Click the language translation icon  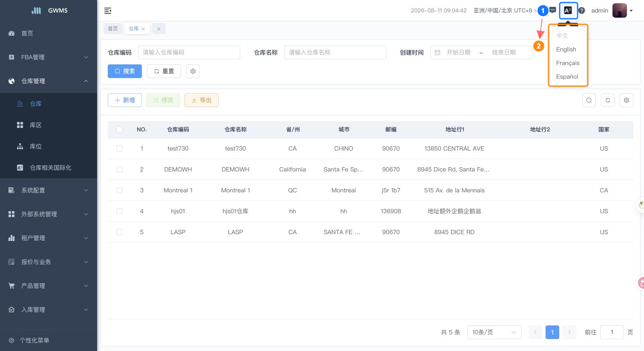(x=568, y=11)
